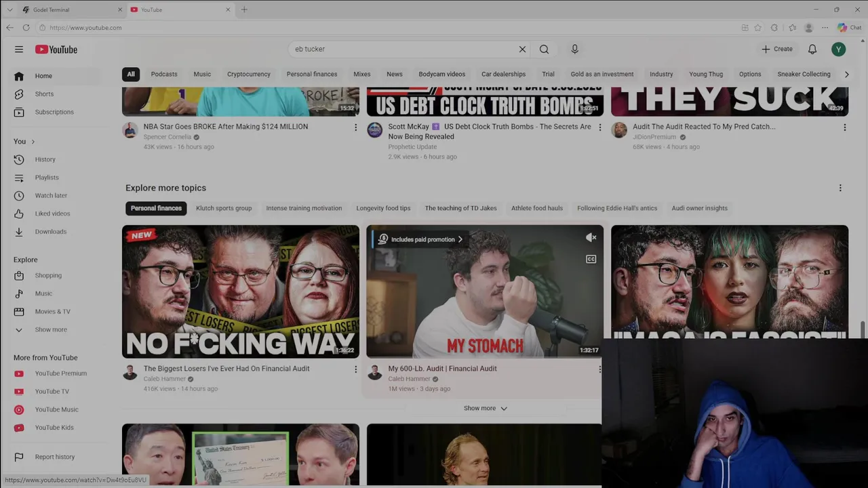Open Explore more topics options menu
868x488 pixels.
[x=840, y=188]
